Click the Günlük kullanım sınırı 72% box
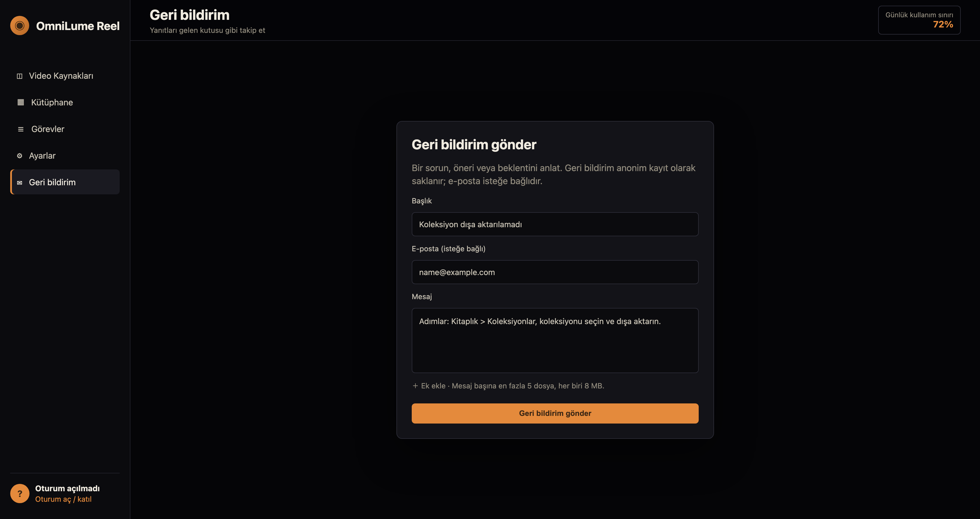 coord(919,20)
